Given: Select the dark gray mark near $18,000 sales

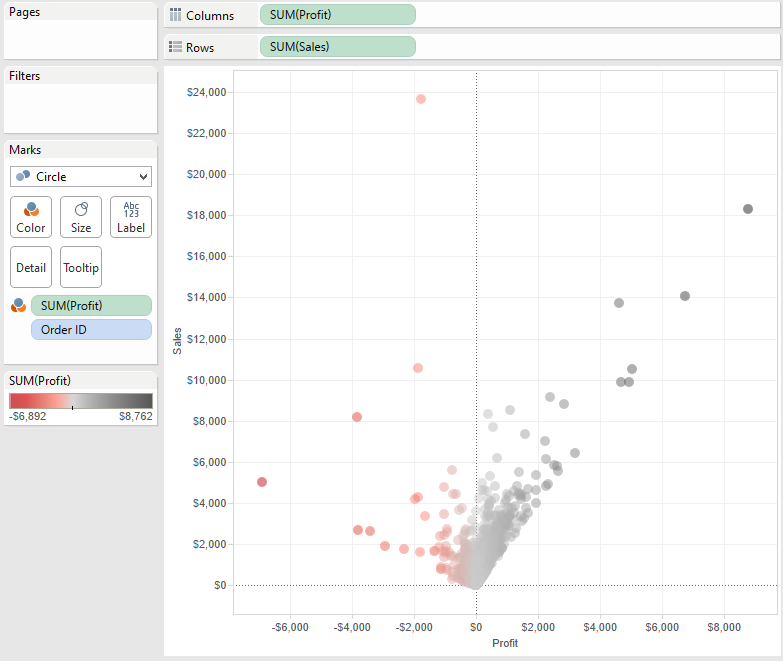Looking at the screenshot, I should [748, 209].
